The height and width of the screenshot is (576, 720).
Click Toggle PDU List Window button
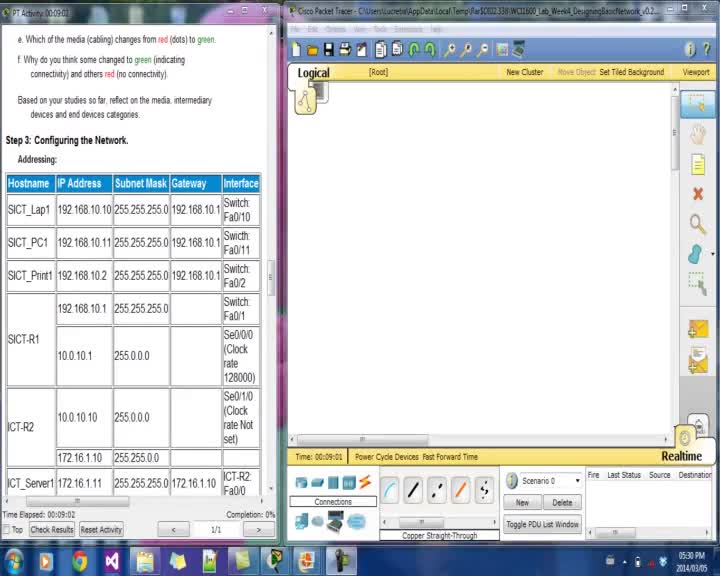click(x=542, y=524)
